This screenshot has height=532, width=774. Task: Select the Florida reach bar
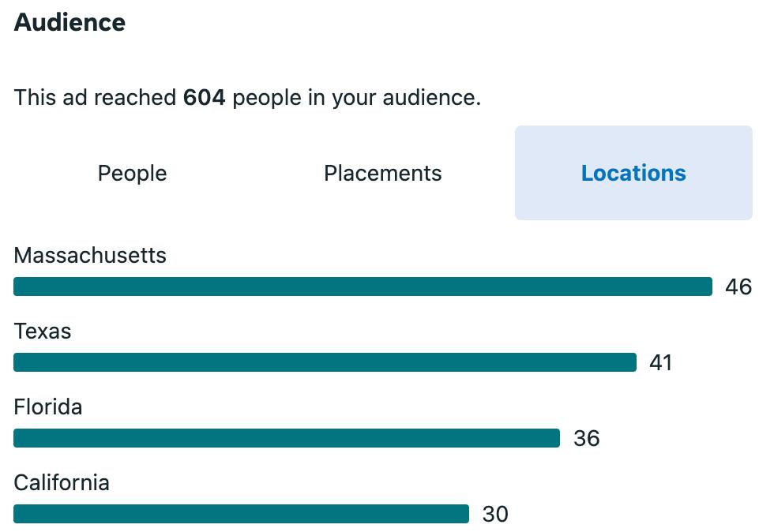coord(287,438)
